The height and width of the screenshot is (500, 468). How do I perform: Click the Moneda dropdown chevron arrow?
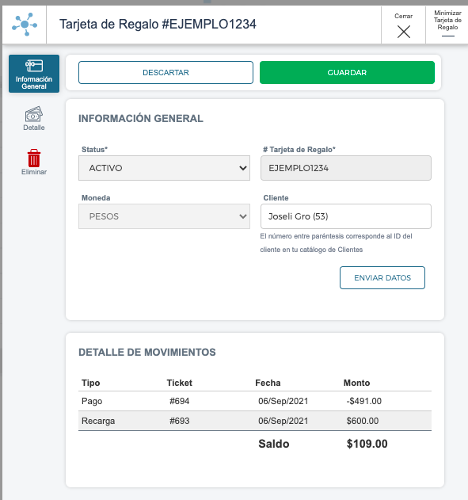243,216
